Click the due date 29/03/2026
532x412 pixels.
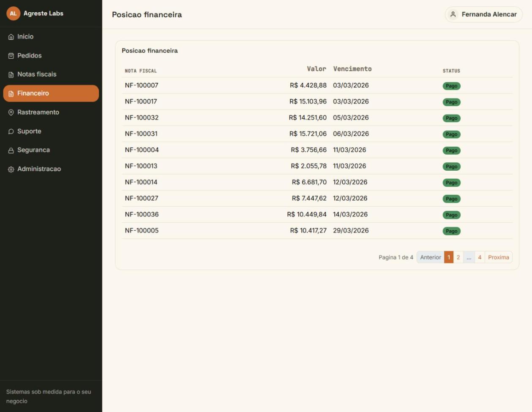pyautogui.click(x=351, y=230)
